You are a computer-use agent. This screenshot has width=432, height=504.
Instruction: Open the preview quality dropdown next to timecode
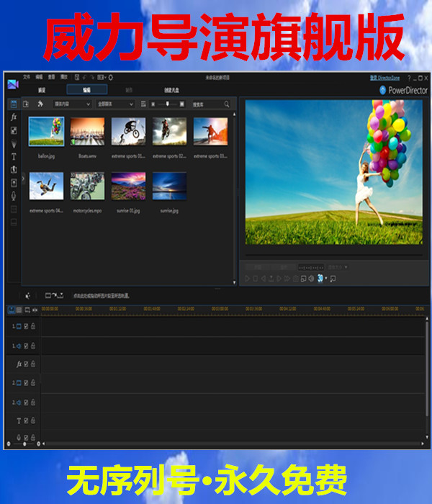[338, 267]
